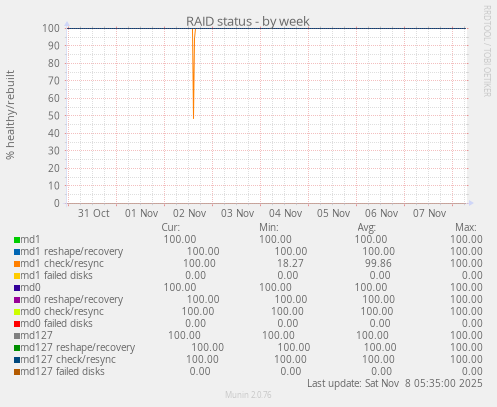Click the md127 reshape/recovery green swatch

tap(17, 348)
